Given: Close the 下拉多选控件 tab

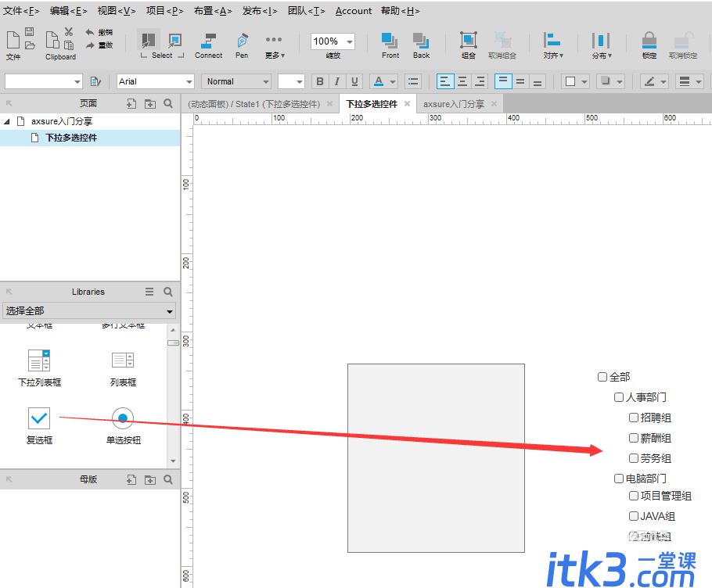Looking at the screenshot, I should click(x=408, y=104).
